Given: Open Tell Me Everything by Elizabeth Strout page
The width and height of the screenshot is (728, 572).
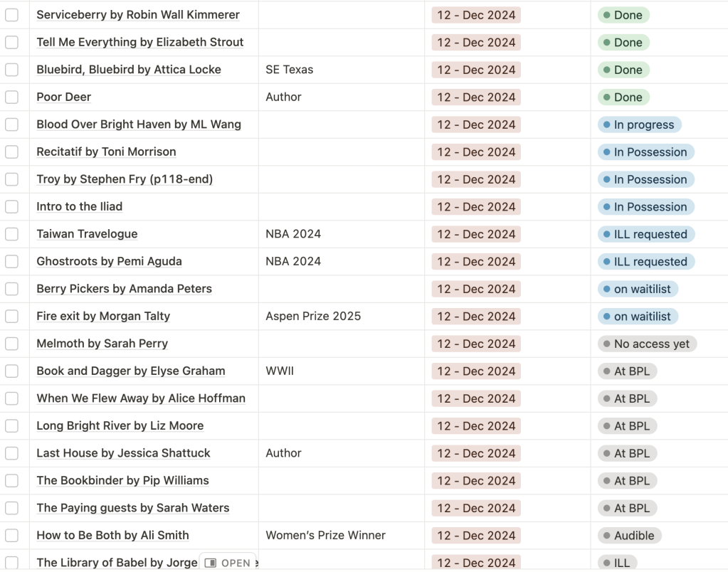Looking at the screenshot, I should (x=140, y=43).
